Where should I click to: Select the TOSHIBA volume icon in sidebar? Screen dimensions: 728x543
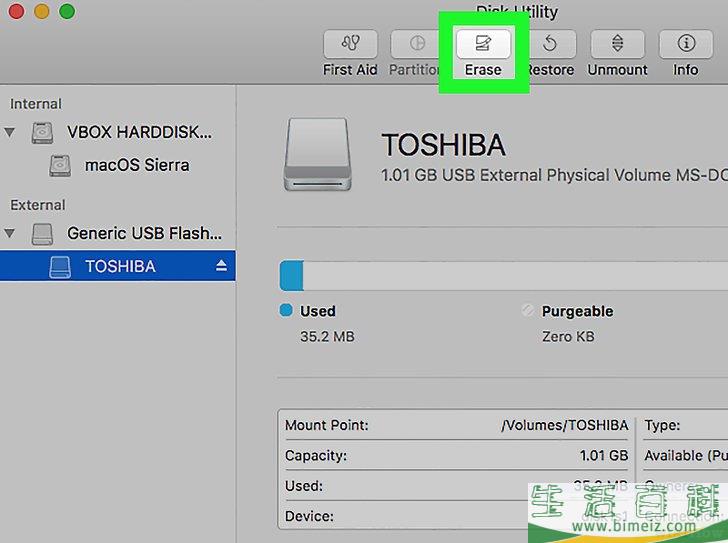[60, 267]
